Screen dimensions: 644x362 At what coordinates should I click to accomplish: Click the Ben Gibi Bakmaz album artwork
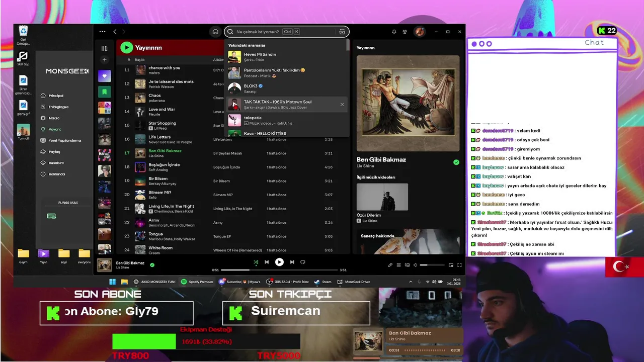click(x=408, y=103)
